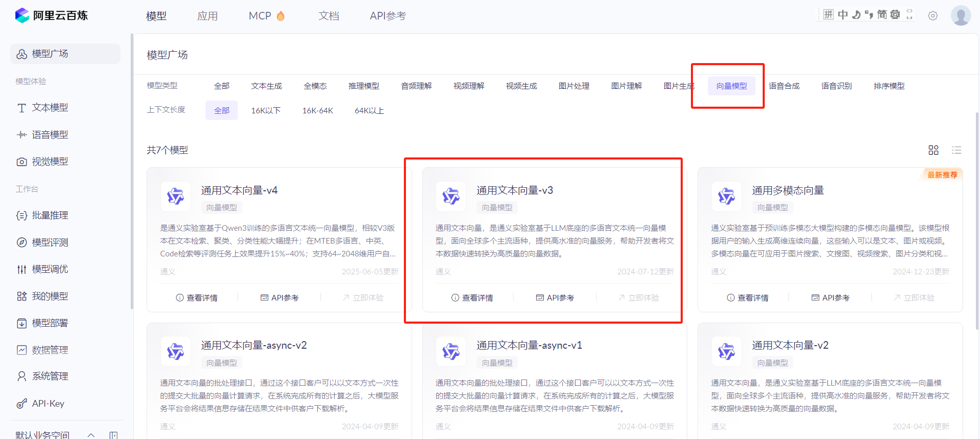980x439 pixels.
Task: Click the 我的模型 grid icon
Action: pyautogui.click(x=22, y=296)
